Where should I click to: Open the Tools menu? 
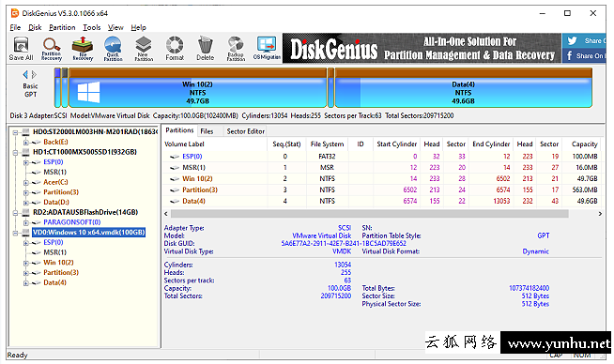92,27
